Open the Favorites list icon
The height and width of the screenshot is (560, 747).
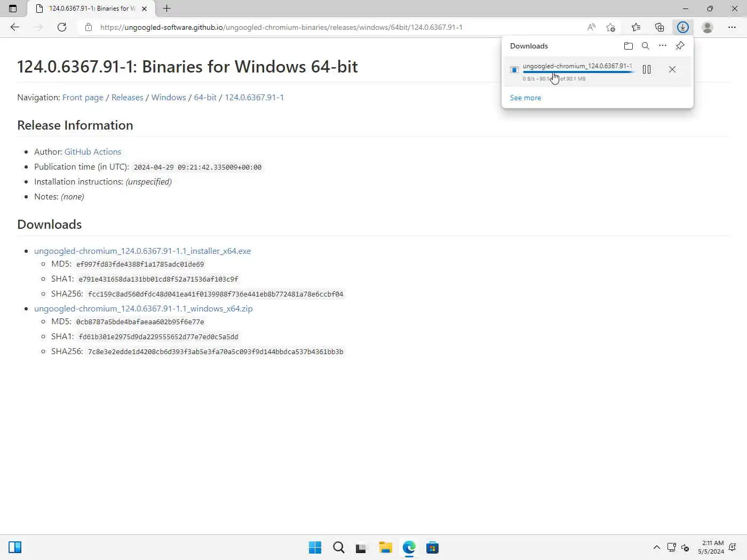pyautogui.click(x=636, y=27)
